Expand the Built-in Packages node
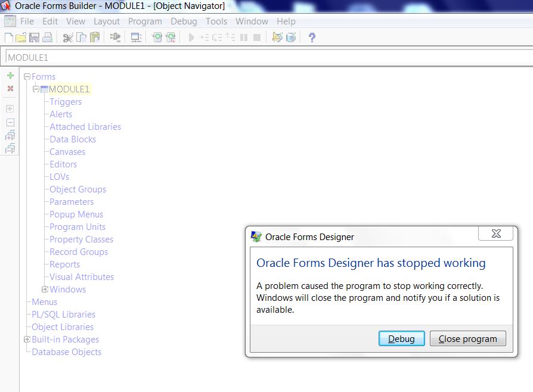The image size is (533, 392). tap(27, 340)
